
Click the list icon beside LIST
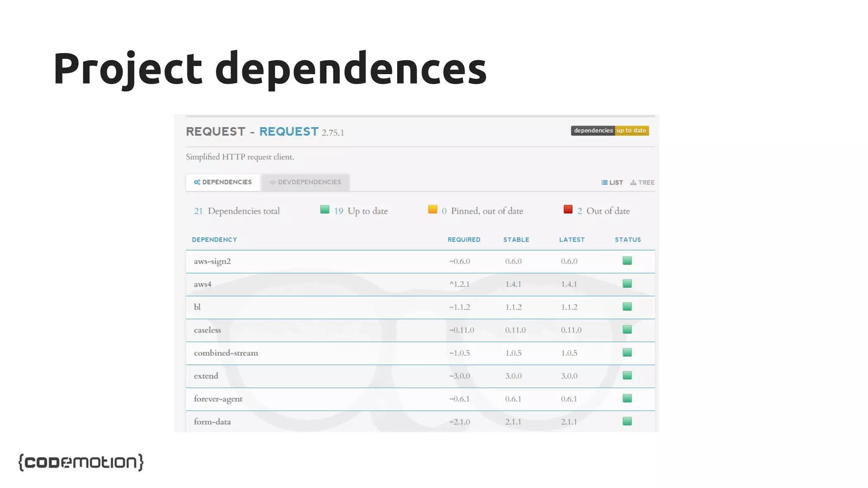pyautogui.click(x=604, y=183)
